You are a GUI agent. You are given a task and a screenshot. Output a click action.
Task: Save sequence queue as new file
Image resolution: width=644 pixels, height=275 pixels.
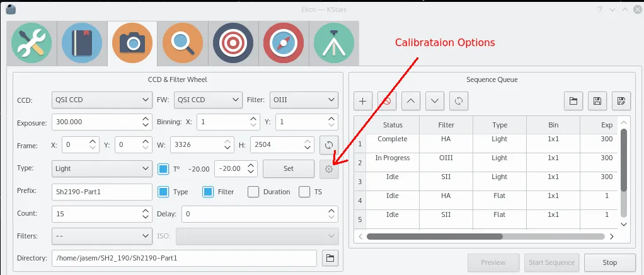click(x=621, y=101)
